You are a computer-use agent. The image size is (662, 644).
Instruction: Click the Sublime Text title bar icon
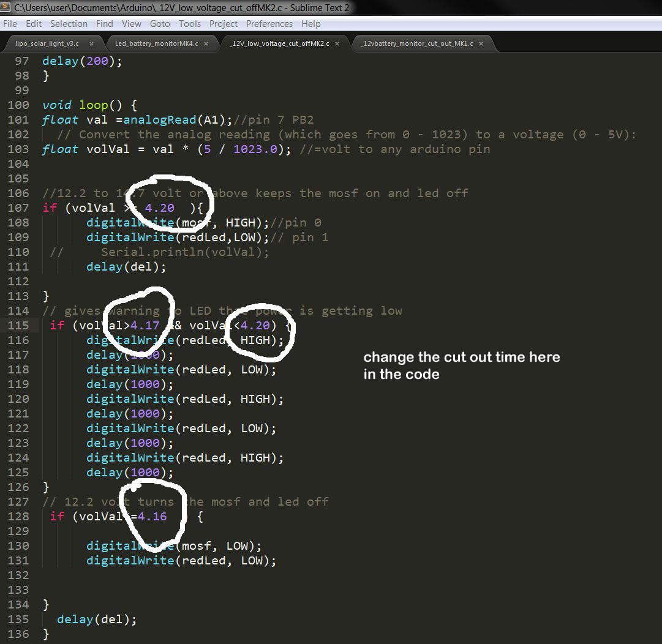click(5, 7)
